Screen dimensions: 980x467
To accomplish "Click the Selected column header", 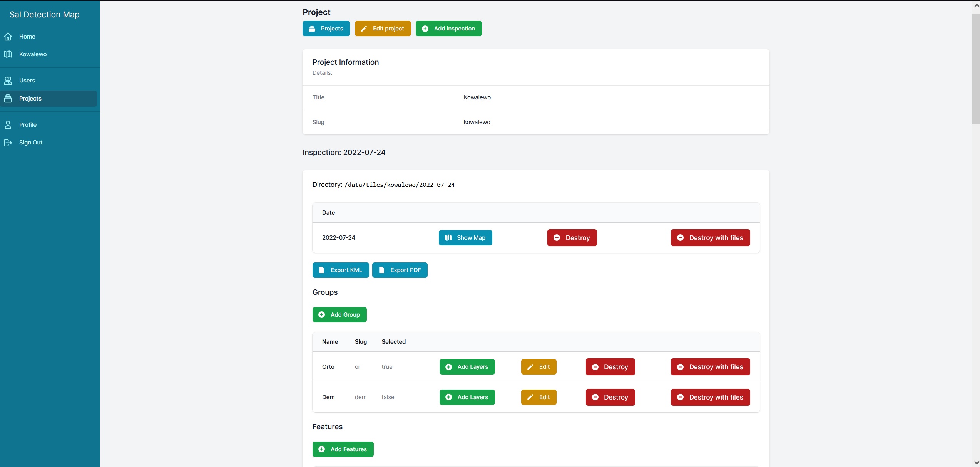I will (394, 342).
